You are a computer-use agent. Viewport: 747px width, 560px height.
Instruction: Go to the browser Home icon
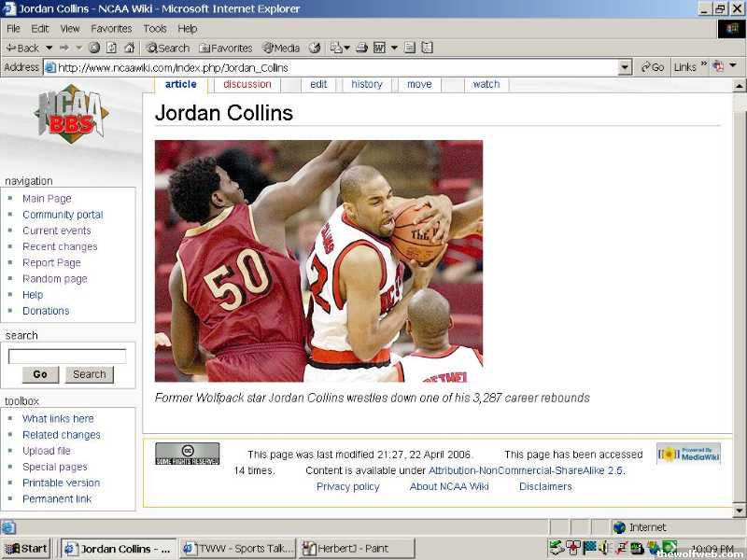coord(129,48)
